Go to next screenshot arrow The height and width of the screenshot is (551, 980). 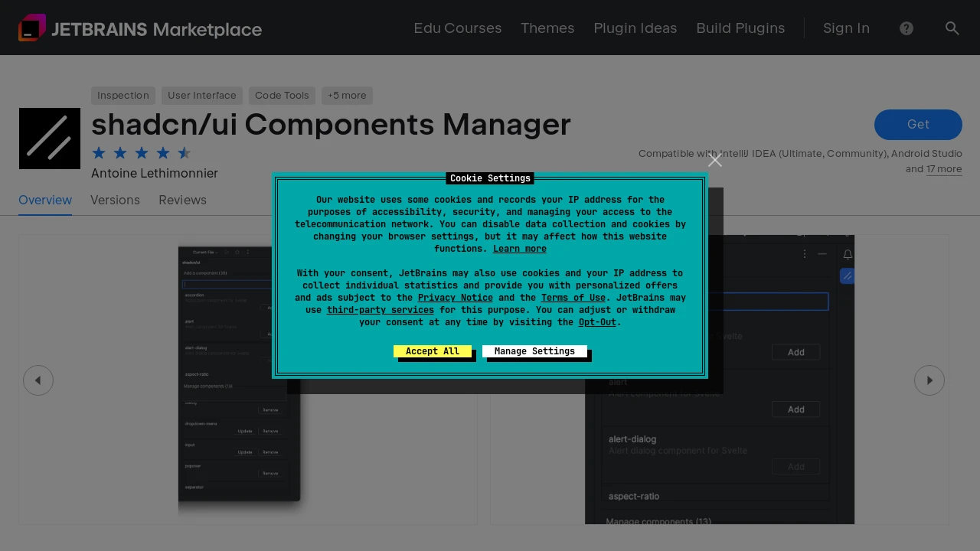coord(929,380)
